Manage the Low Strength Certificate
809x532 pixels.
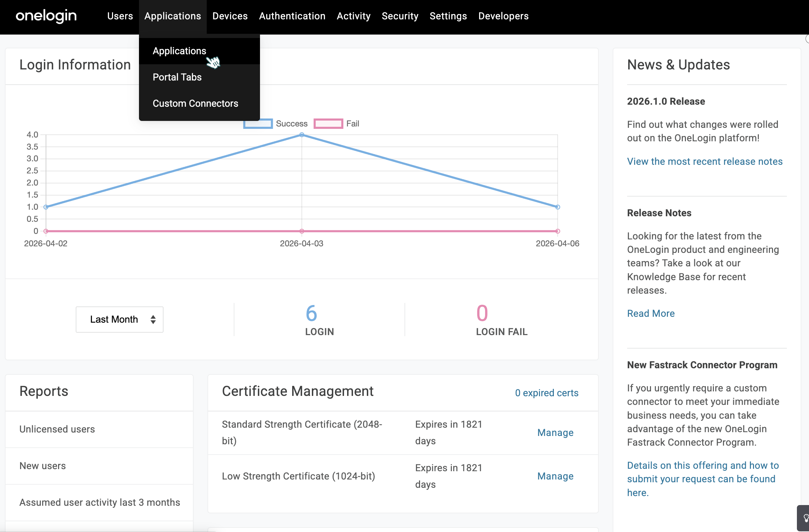click(555, 476)
